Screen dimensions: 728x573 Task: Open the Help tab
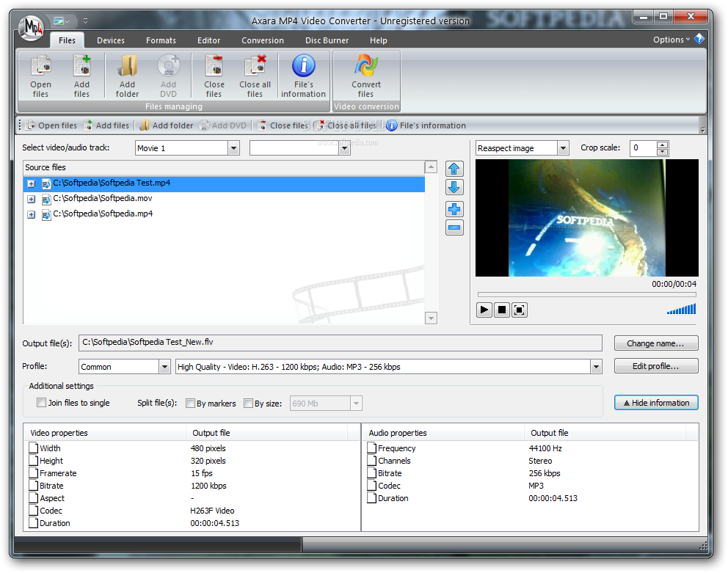pyautogui.click(x=378, y=40)
